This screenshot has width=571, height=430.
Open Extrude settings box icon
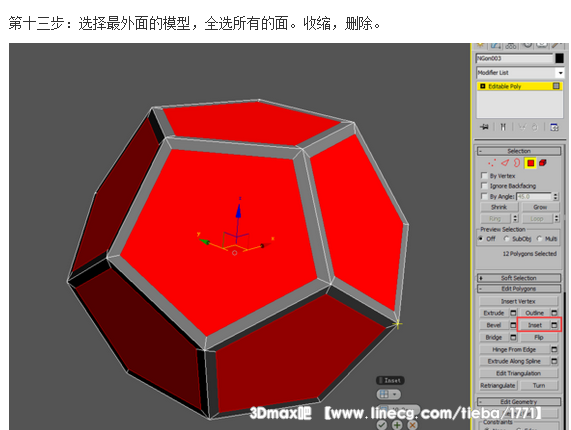click(x=513, y=313)
